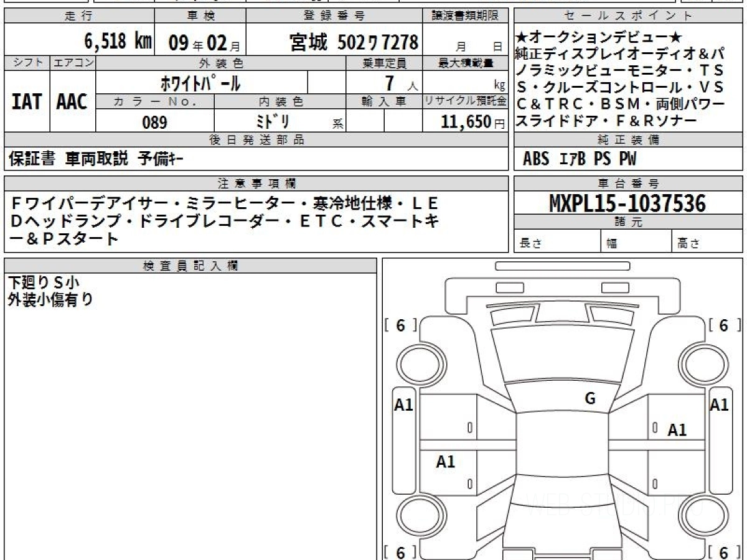Click the [6] tyre marker beside the front-left wheel
This screenshot has width=747, height=560.
pyautogui.click(x=400, y=325)
